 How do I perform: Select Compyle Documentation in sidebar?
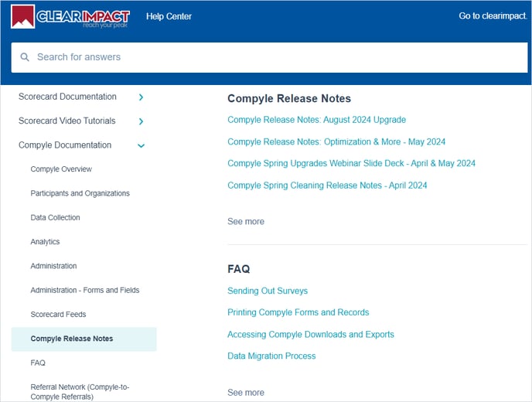click(65, 145)
